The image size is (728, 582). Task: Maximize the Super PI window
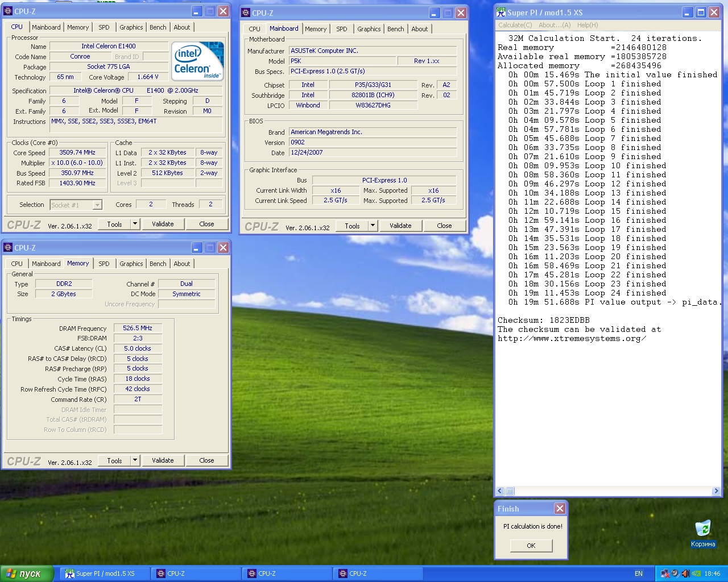[701, 12]
